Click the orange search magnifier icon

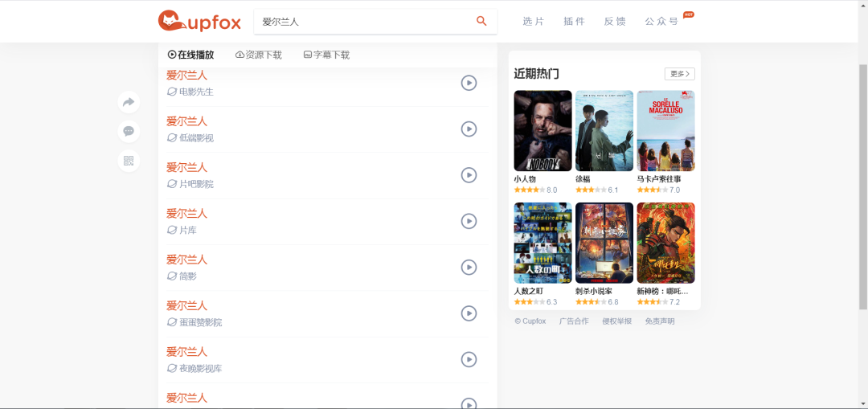(481, 22)
